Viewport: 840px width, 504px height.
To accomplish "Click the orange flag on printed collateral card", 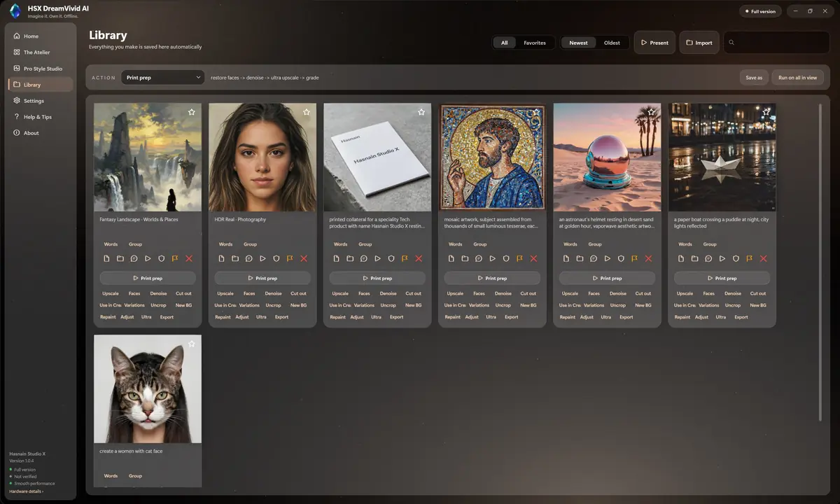I will pyautogui.click(x=405, y=258).
